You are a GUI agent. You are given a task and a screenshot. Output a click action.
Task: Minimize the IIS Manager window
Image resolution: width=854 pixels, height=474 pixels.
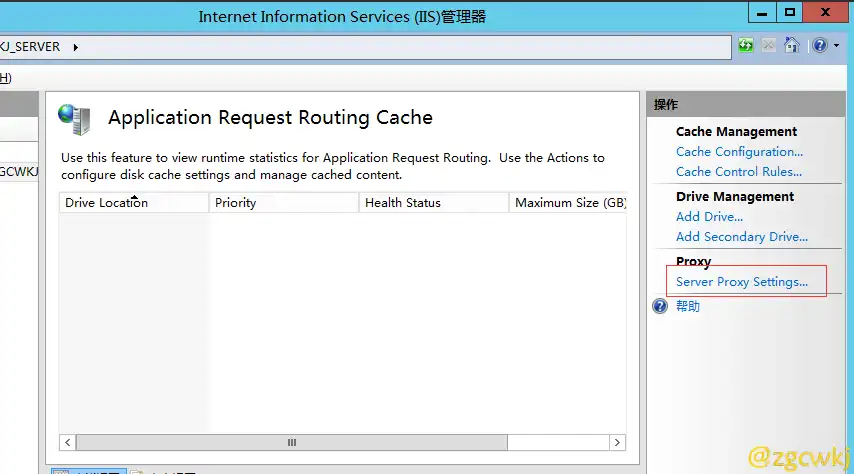(x=762, y=13)
